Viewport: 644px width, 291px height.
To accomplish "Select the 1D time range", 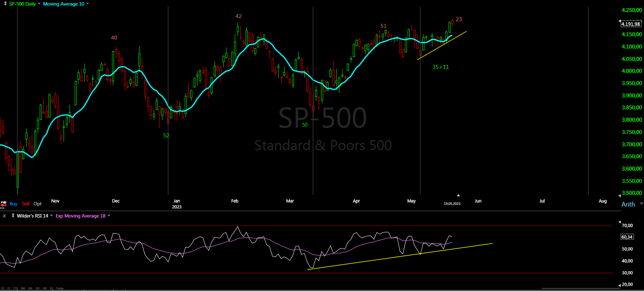I will (x=51, y=288).
